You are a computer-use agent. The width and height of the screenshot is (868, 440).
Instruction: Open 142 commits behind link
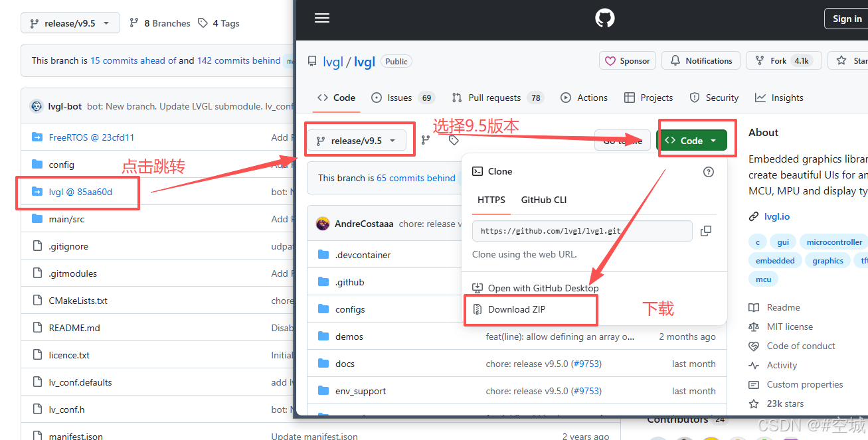(x=239, y=60)
